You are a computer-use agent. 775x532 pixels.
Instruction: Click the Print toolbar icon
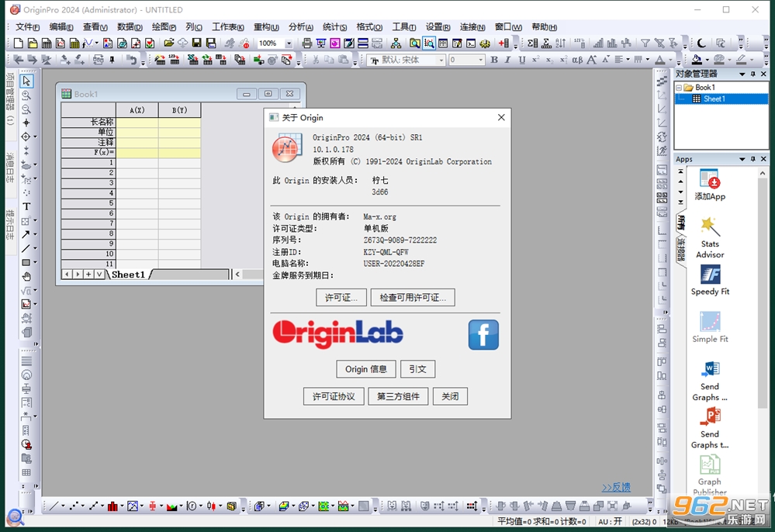pos(307,43)
